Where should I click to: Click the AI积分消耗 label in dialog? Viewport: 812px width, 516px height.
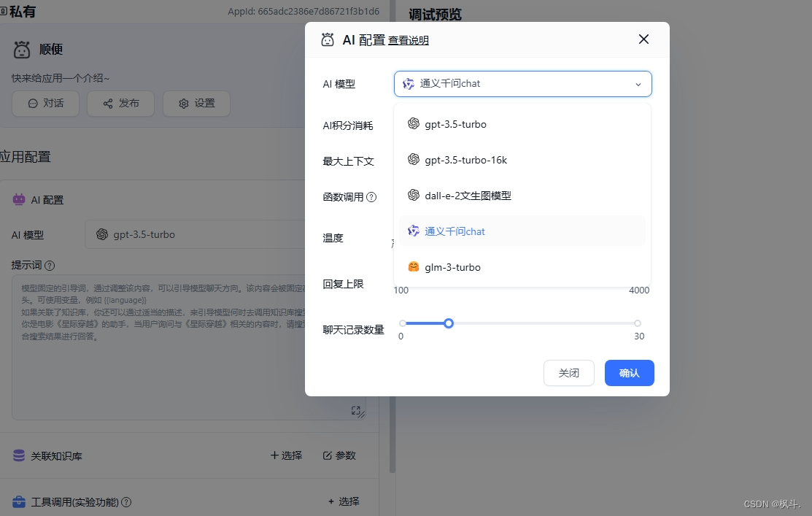click(347, 126)
